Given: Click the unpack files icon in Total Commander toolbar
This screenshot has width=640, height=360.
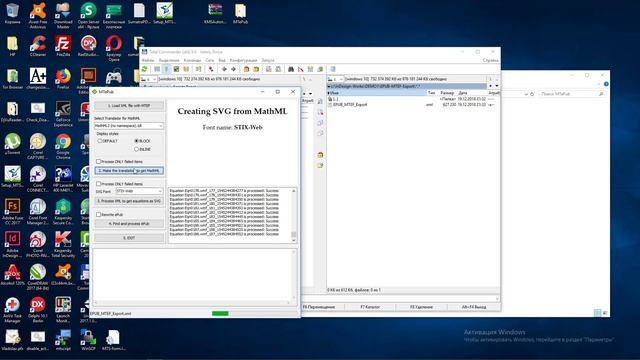Looking at the screenshot, I should [x=256, y=69].
